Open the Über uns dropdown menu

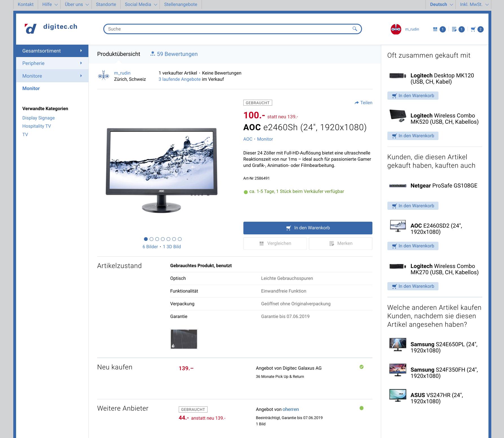[x=77, y=5]
